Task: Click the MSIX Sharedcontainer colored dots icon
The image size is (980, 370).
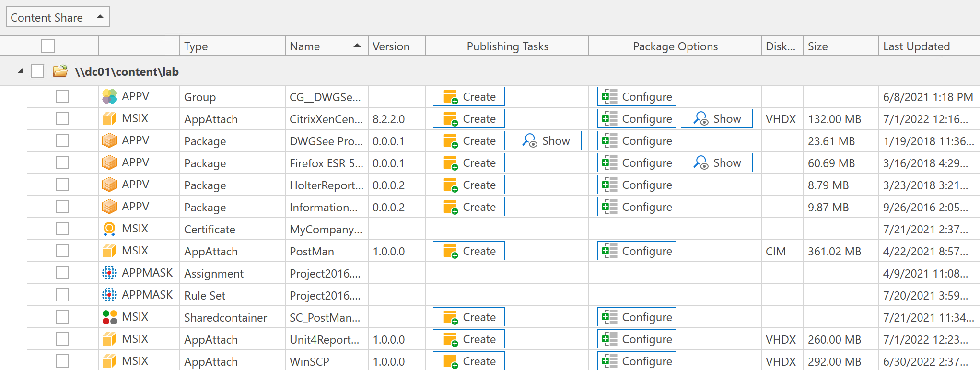Action: point(109,317)
